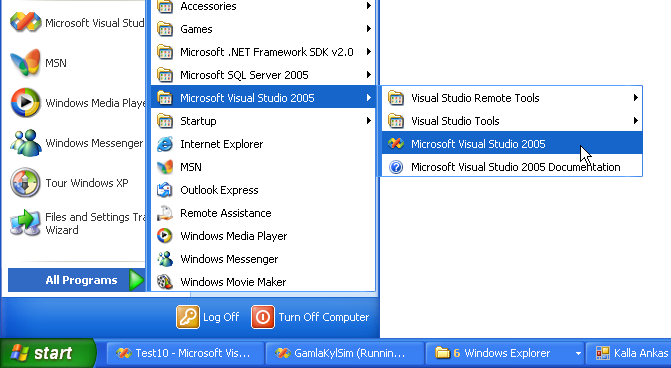Click the Windows Media Player icon in All Programs list
The height and width of the screenshot is (368, 671).
tap(165, 236)
